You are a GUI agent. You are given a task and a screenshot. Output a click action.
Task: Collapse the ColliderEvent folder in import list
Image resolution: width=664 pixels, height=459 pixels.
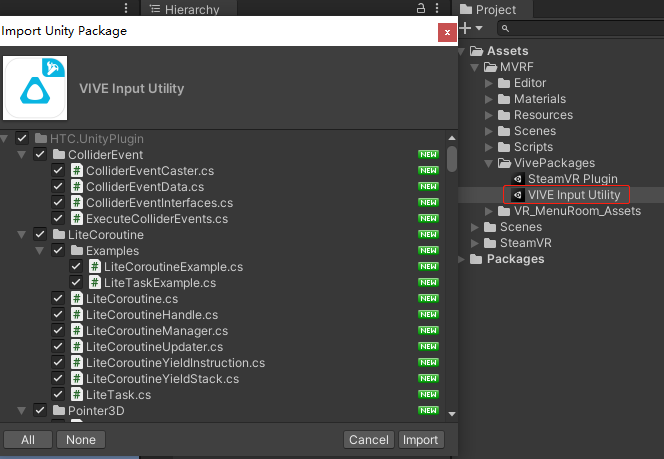coord(22,155)
